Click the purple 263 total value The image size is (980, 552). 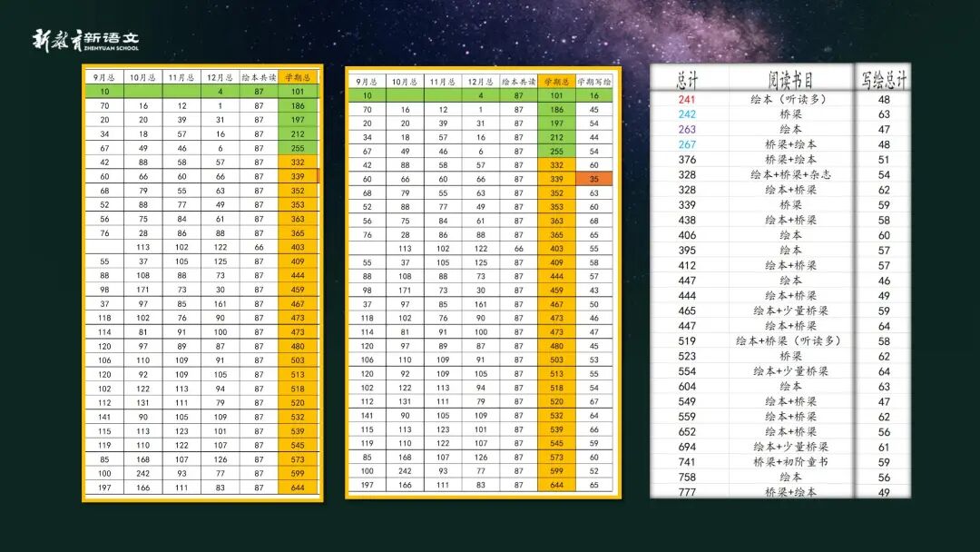pos(687,130)
